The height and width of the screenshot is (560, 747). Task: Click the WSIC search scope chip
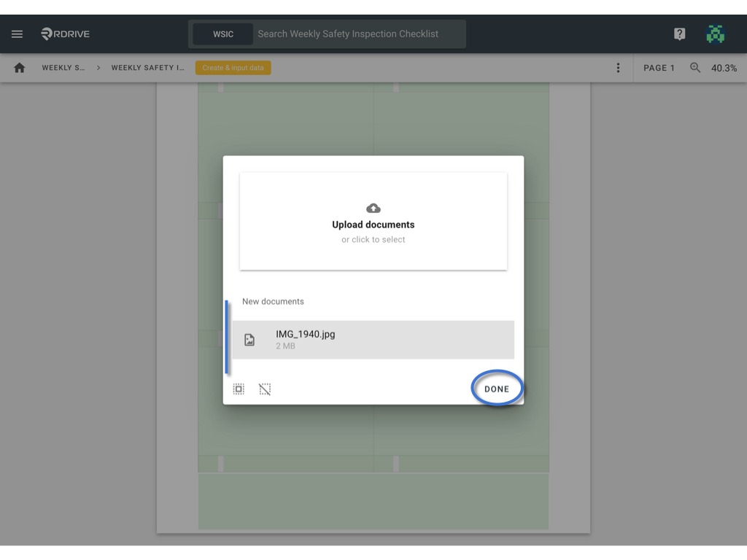coord(223,34)
